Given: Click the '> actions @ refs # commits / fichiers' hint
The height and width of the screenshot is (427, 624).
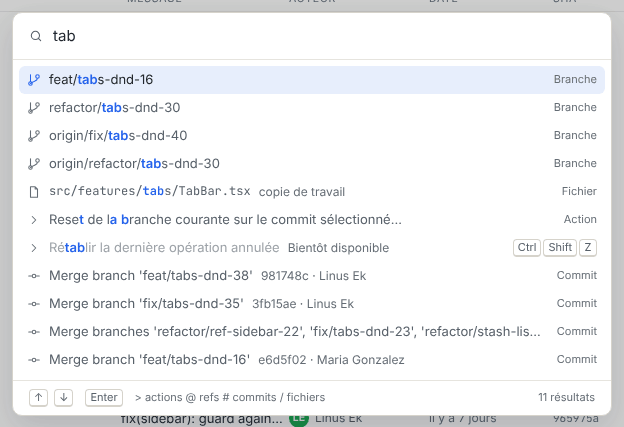Looking at the screenshot, I should (230, 397).
